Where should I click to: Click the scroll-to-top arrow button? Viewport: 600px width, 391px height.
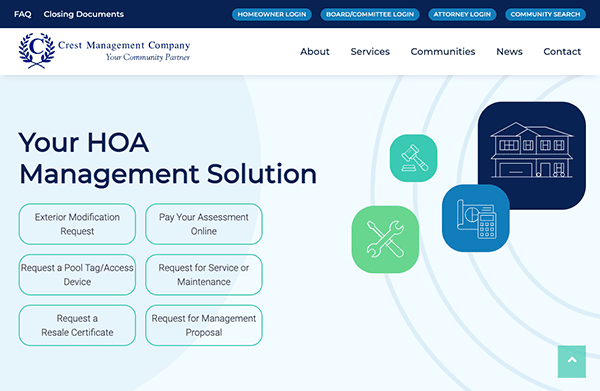[572, 362]
